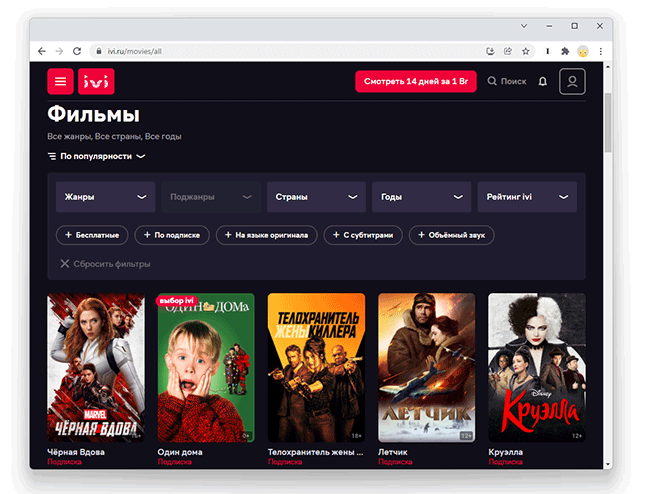
Task: Click the Фильмы page heading
Action: pyautogui.click(x=94, y=114)
